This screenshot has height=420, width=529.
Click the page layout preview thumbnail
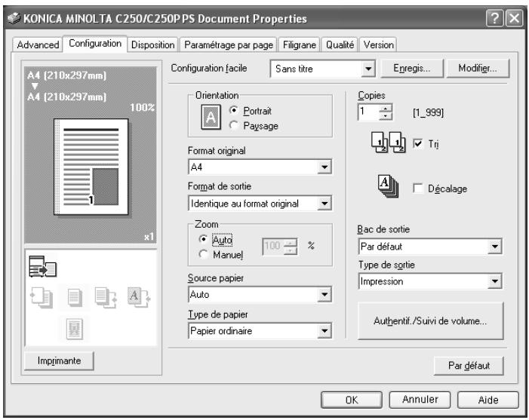pyautogui.click(x=91, y=167)
